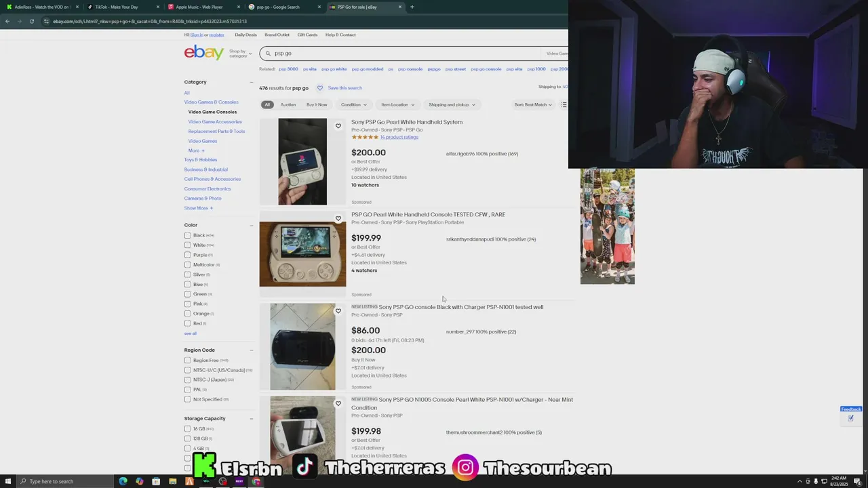868x488 pixels.
Task: Click the register link
Action: 216,35
